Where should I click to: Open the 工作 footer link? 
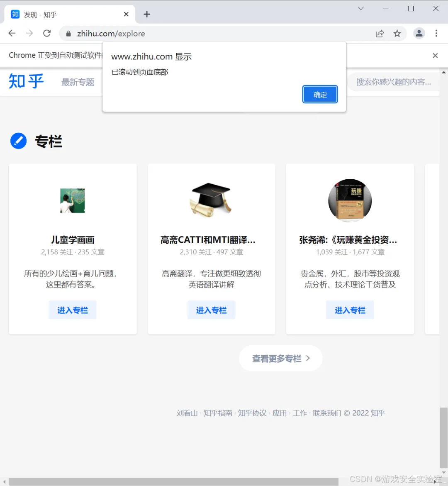point(300,413)
